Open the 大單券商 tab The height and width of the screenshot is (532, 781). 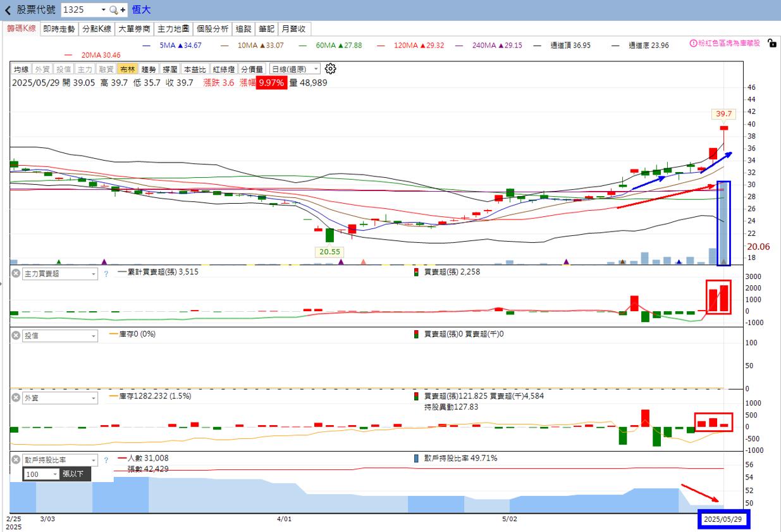click(135, 29)
